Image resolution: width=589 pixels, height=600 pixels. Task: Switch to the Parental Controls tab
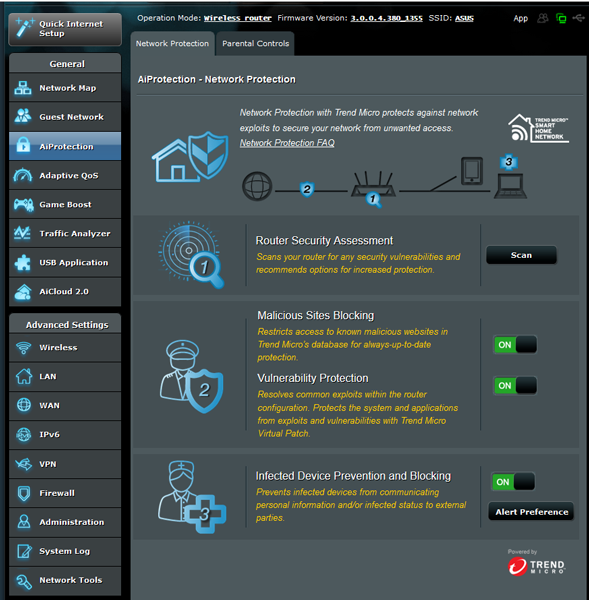[x=255, y=44]
